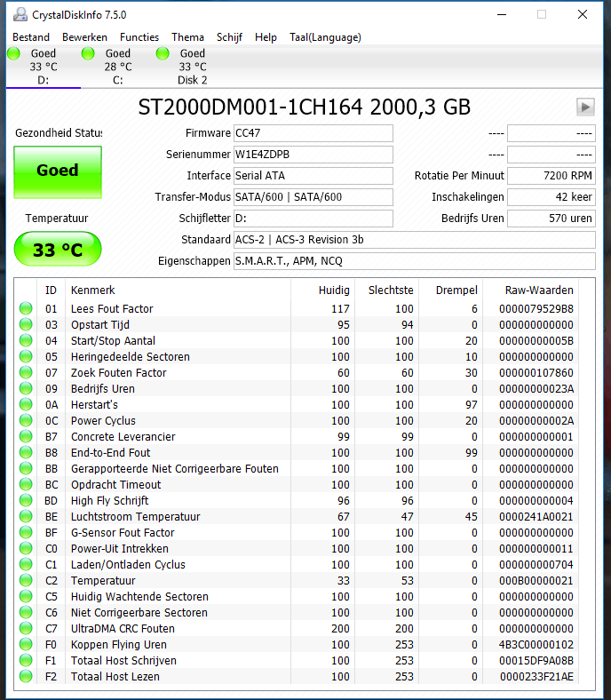Open the Functies menu
The height and width of the screenshot is (700, 611).
pyautogui.click(x=139, y=37)
